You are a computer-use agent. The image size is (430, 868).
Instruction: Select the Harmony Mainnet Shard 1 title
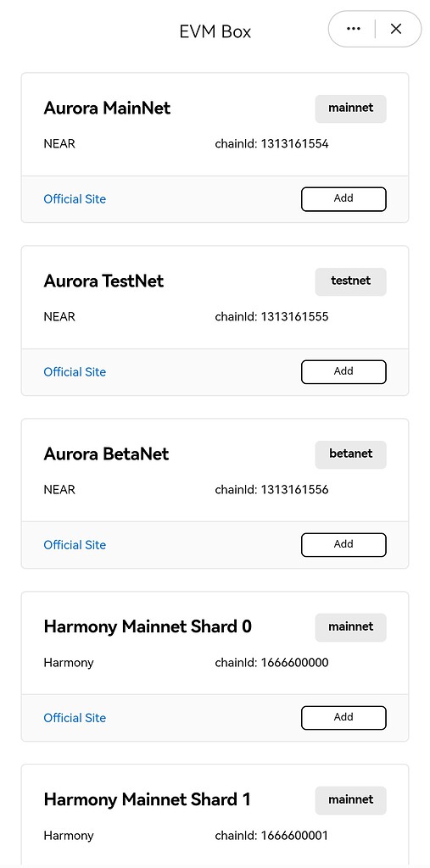point(147,799)
